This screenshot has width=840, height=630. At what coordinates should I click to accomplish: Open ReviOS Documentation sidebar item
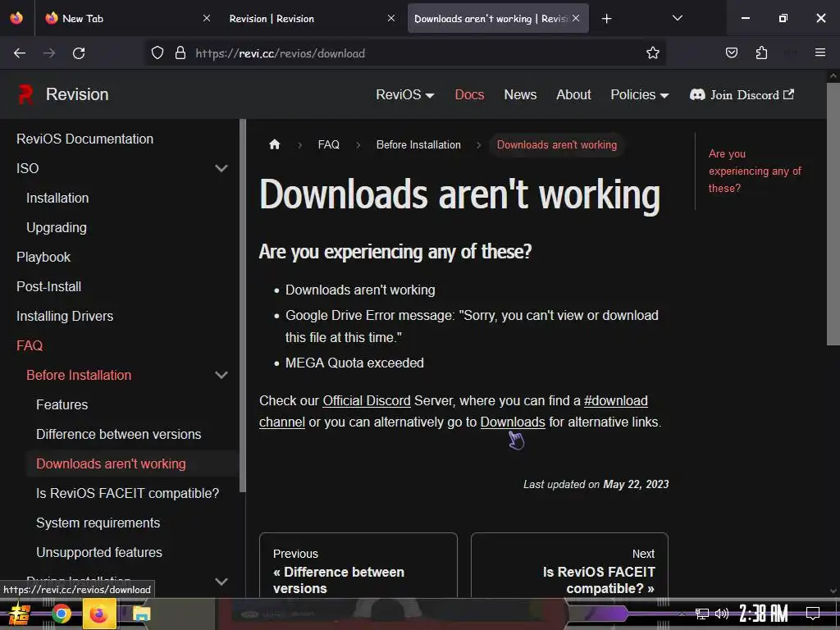(x=84, y=139)
